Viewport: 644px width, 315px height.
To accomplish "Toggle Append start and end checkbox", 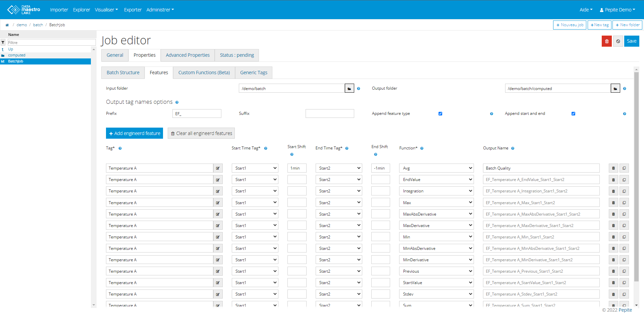I will 574,114.
